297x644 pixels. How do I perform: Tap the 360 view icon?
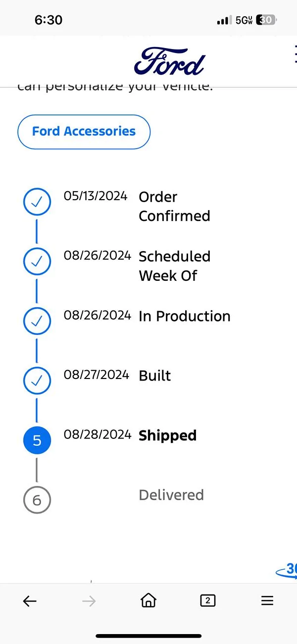click(x=288, y=570)
